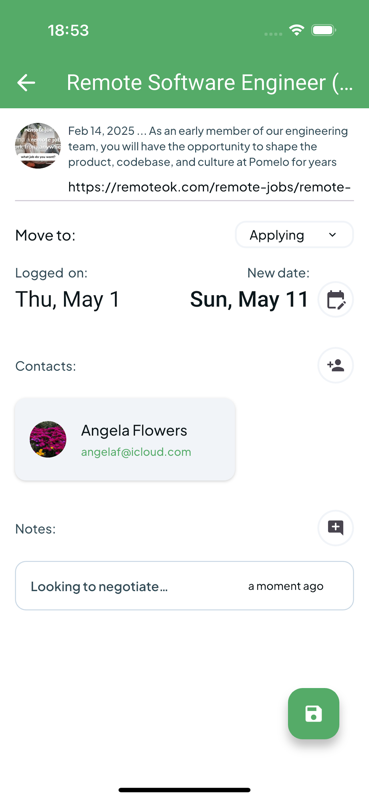Screen dimensions: 369x800
Task: Open the edit date calendar icon
Action: [336, 299]
